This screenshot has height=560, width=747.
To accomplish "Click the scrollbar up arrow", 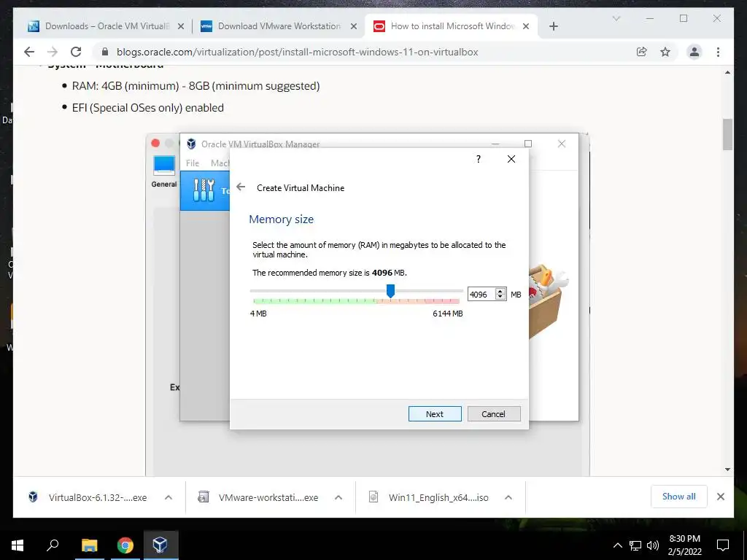I will pyautogui.click(x=727, y=72).
